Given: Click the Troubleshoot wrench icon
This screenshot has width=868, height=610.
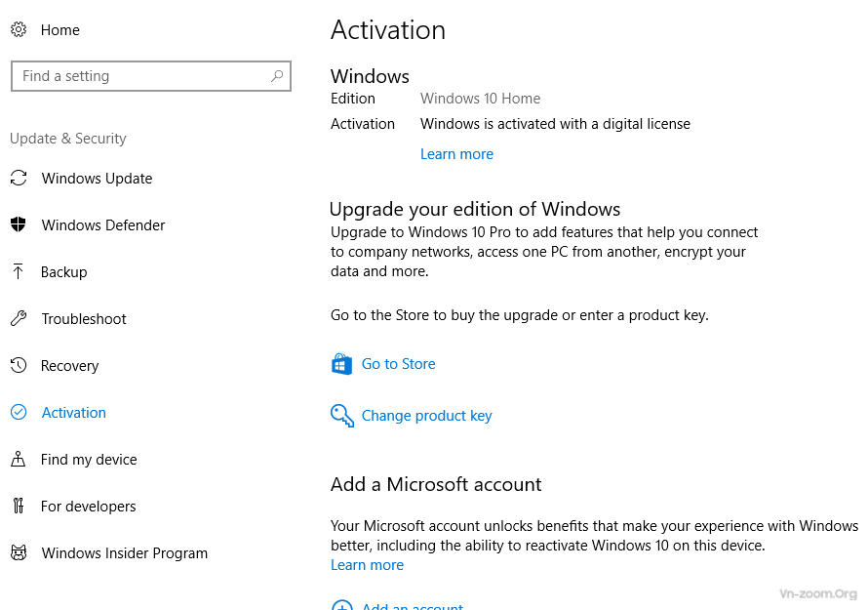Looking at the screenshot, I should [x=19, y=319].
